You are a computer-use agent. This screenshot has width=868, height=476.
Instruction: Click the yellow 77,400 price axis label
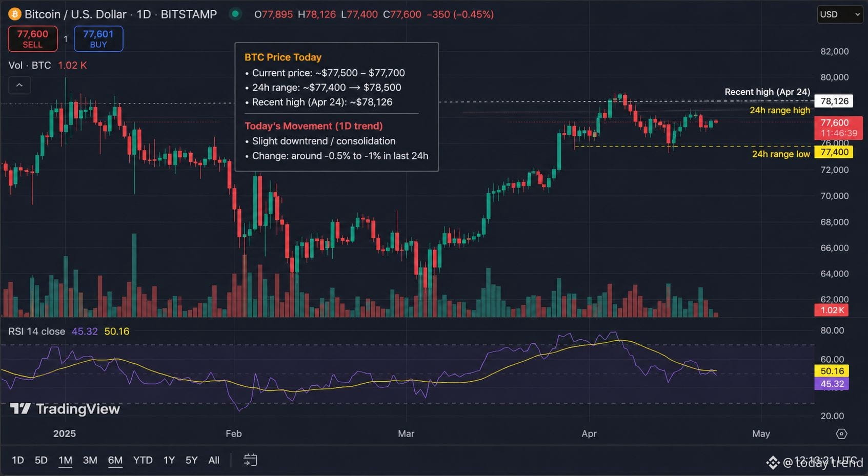(834, 152)
